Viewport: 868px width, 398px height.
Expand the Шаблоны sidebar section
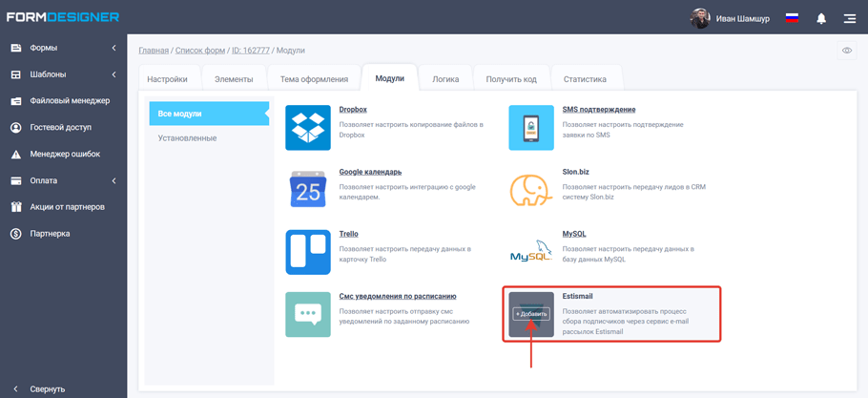point(63,74)
